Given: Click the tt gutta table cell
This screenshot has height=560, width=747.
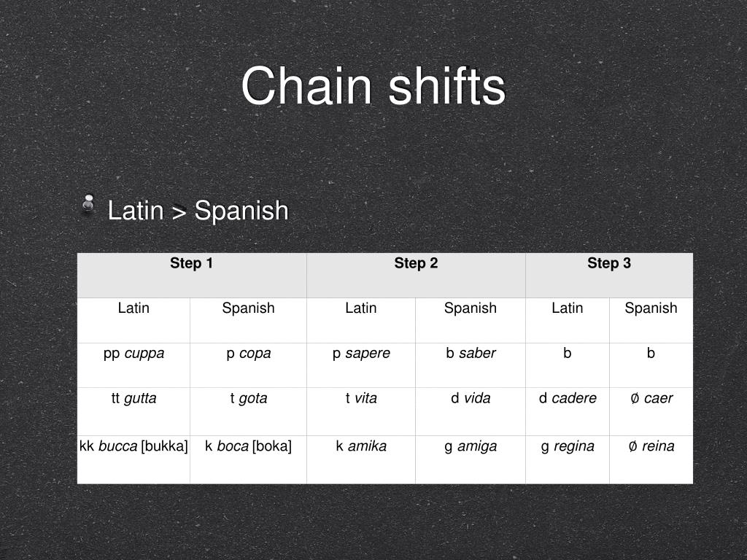Looking at the screenshot, I should click(x=133, y=411).
